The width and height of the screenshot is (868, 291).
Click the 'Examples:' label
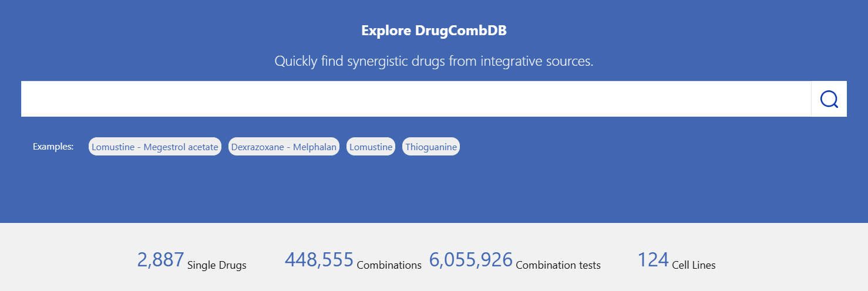point(53,147)
